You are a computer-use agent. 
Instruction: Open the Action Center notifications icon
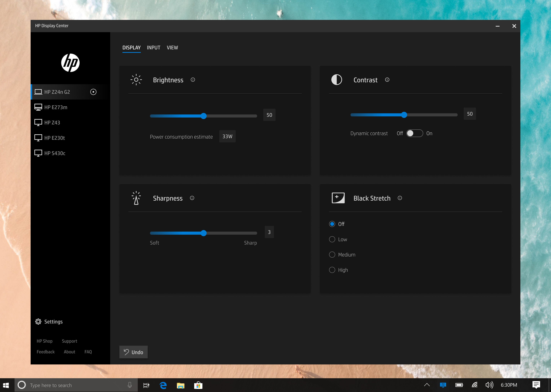pyautogui.click(x=536, y=385)
